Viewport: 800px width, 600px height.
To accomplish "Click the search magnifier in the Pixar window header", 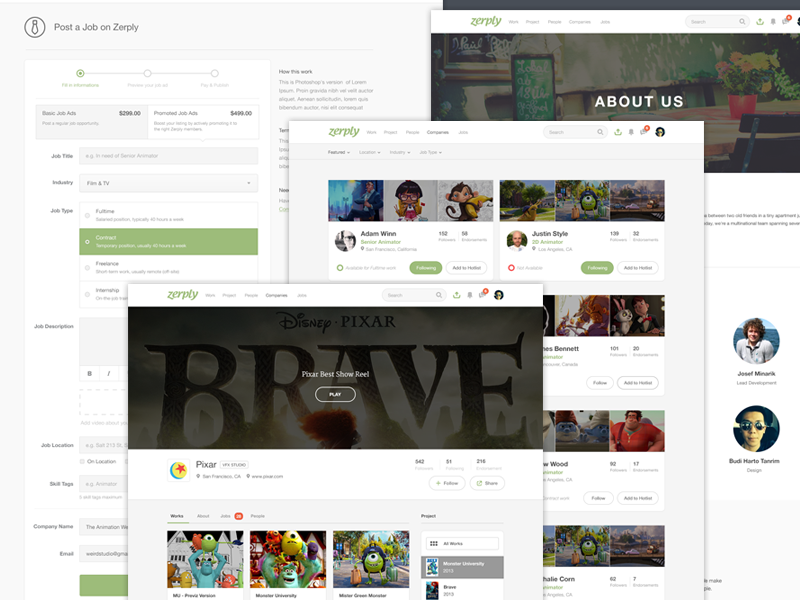I will point(439,295).
